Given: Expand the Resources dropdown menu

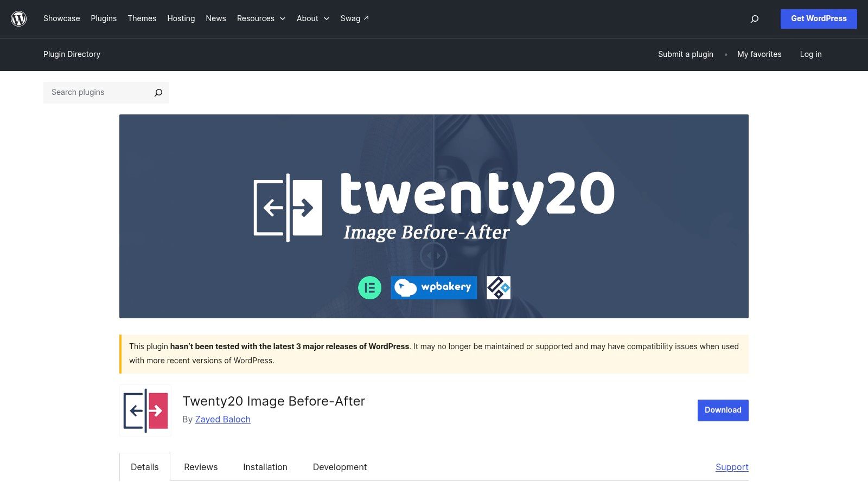Looking at the screenshot, I should point(261,18).
